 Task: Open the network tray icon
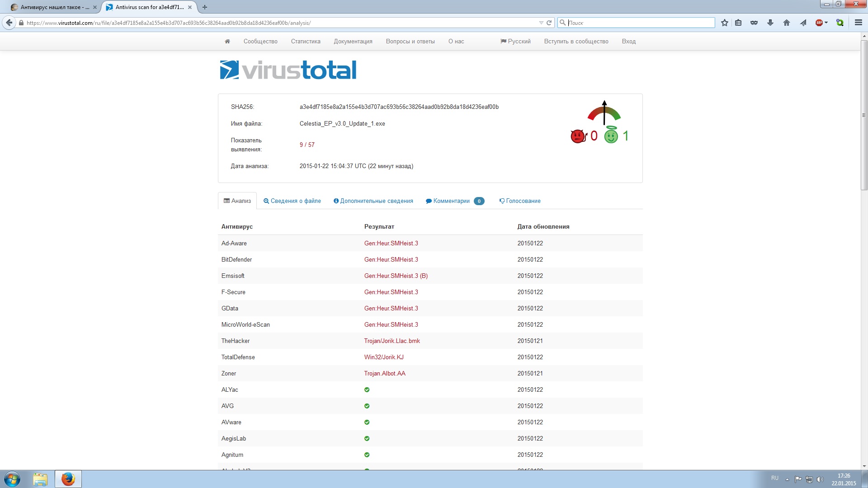coord(809,479)
